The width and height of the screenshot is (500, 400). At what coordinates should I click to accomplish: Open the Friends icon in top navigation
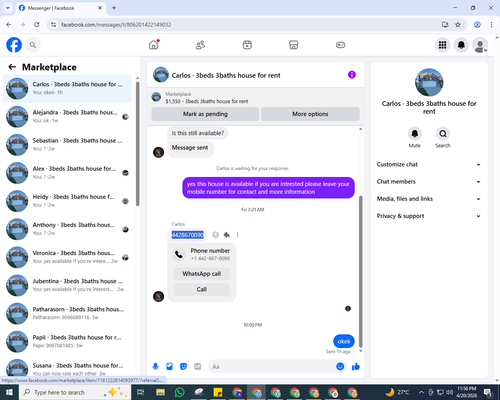pyautogui.click(x=200, y=45)
